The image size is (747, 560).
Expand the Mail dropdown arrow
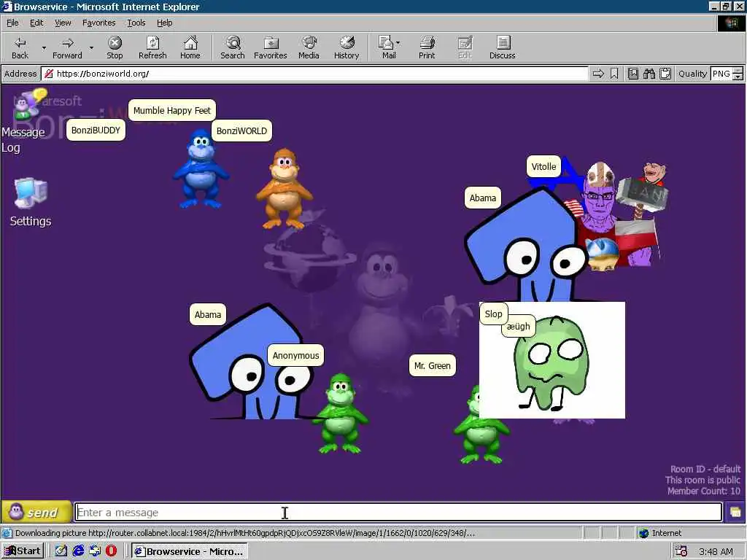[x=398, y=42]
